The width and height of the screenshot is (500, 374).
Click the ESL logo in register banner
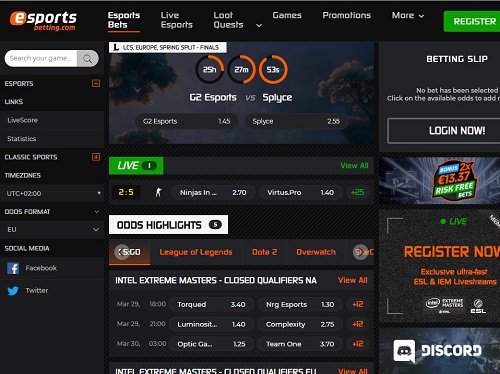point(478,306)
